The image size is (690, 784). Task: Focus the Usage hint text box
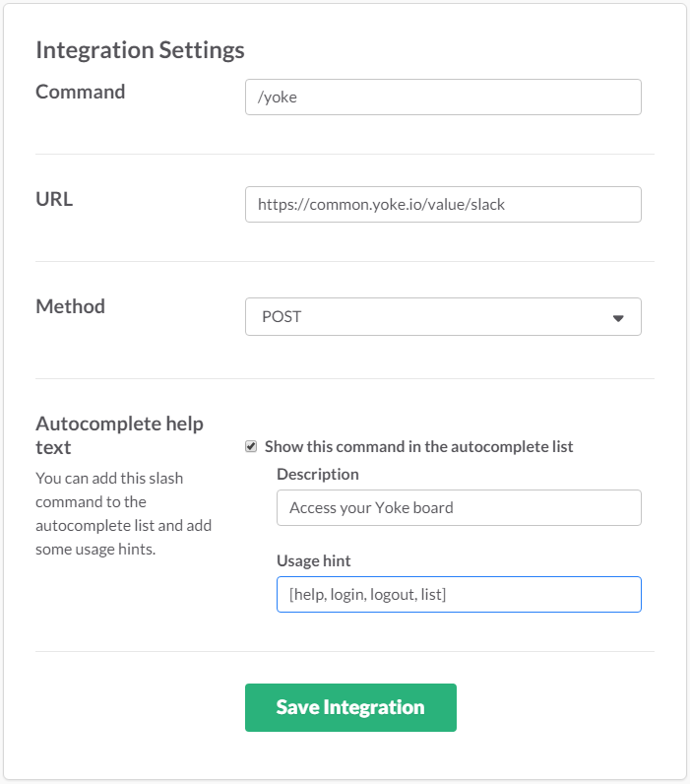coord(459,595)
